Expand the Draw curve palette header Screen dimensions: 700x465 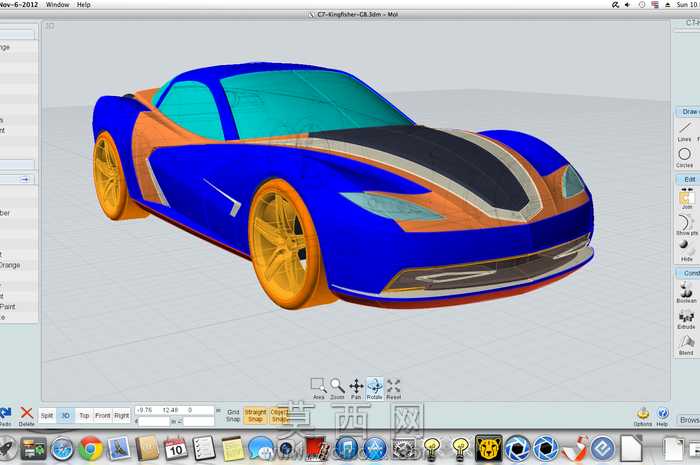pos(688,112)
